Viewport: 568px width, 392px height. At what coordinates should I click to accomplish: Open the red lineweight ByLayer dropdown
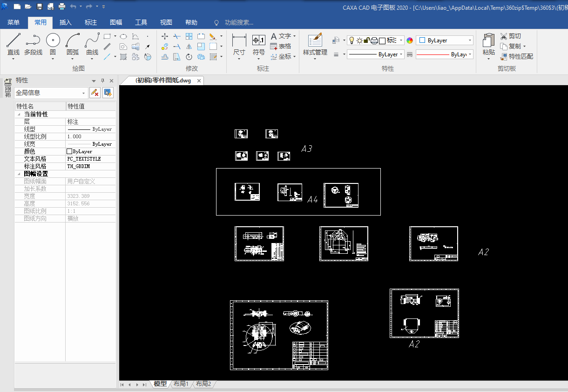pyautogui.click(x=445, y=54)
